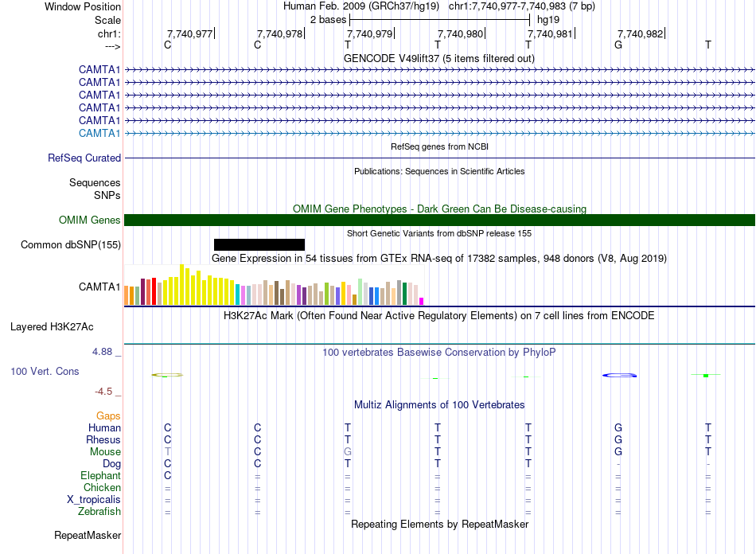Image resolution: width=756 pixels, height=554 pixels.
Task: Open 'Short Genetic Variants from dbSNP release 155'
Action: pos(439,233)
